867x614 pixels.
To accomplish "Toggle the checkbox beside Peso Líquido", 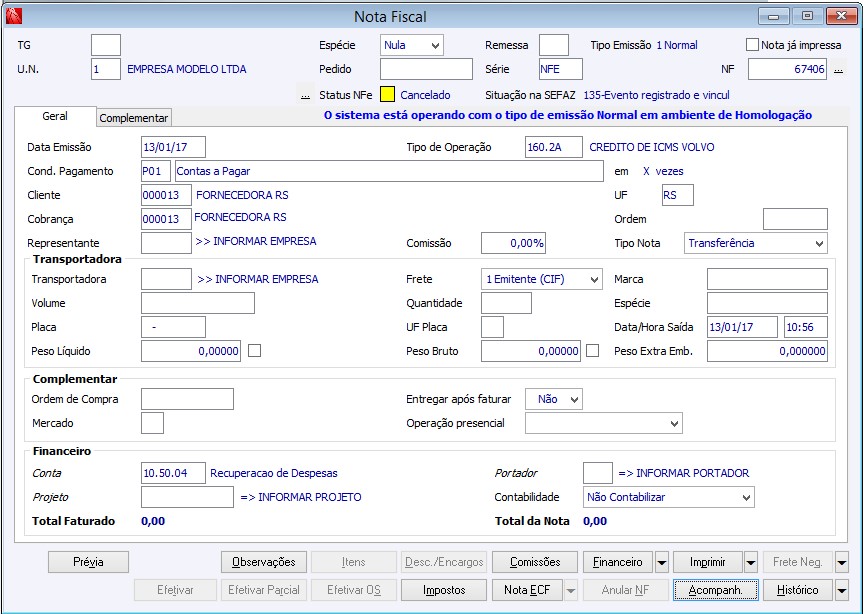I will tap(255, 351).
